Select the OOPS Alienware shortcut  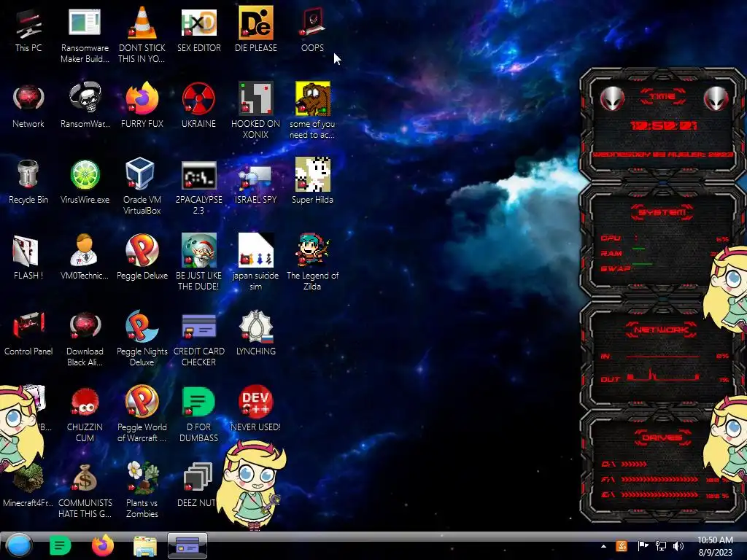(x=312, y=22)
